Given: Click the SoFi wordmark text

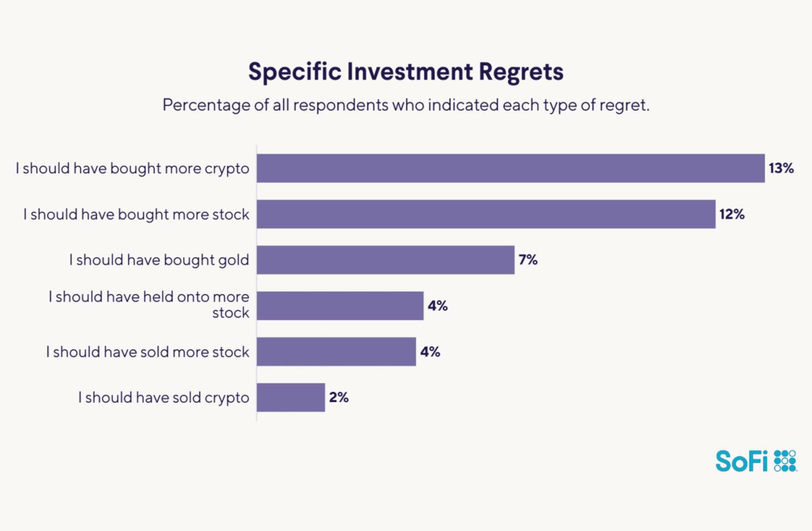Looking at the screenshot, I should point(742,461).
